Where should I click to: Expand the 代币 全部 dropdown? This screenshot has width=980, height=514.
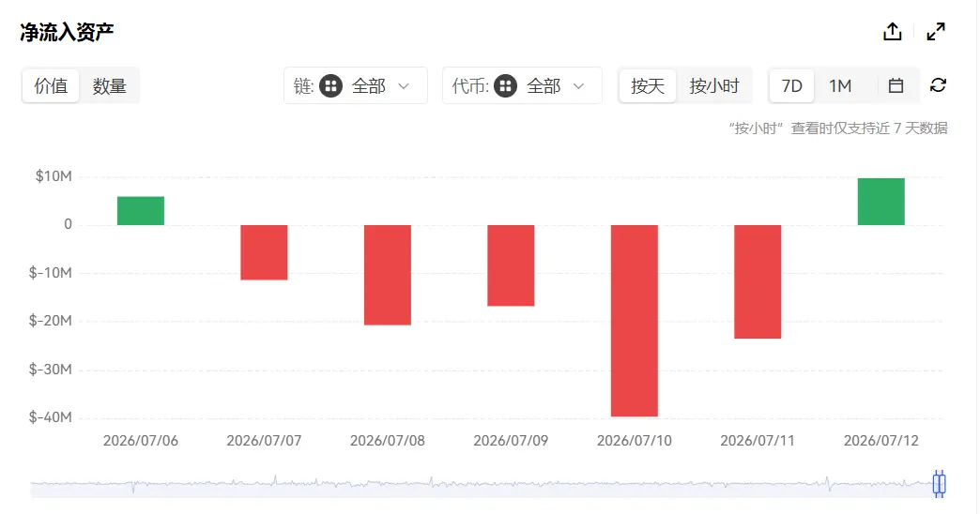pos(522,85)
